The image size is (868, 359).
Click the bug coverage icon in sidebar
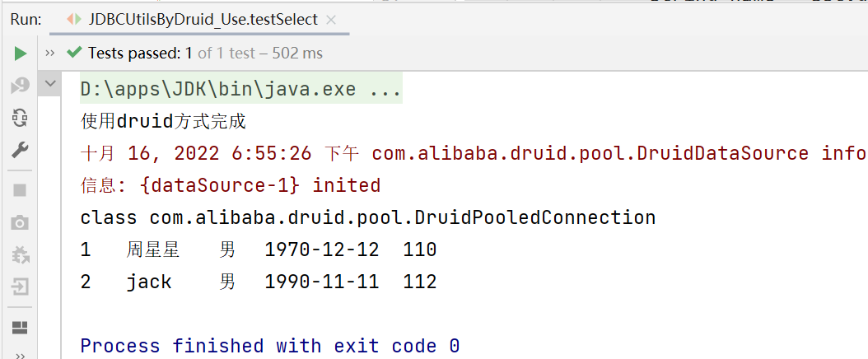[x=20, y=254]
